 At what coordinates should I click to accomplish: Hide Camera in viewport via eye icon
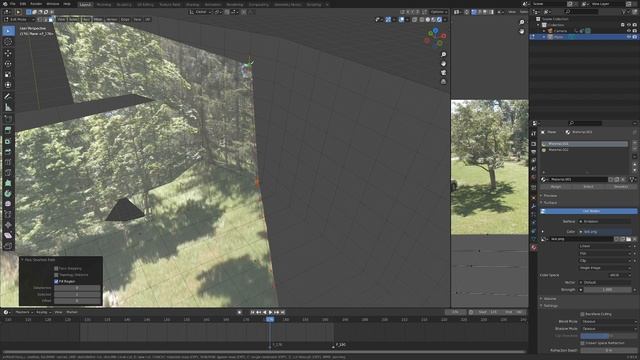629,31
